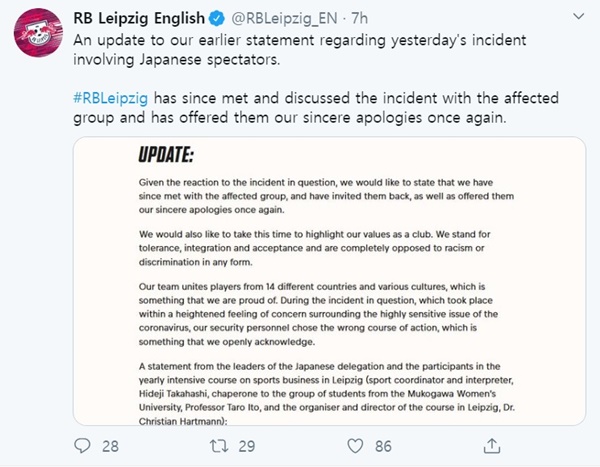600x467 pixels.
Task: Click the sentence about sincere apologies in the tweet
Action: (316, 108)
